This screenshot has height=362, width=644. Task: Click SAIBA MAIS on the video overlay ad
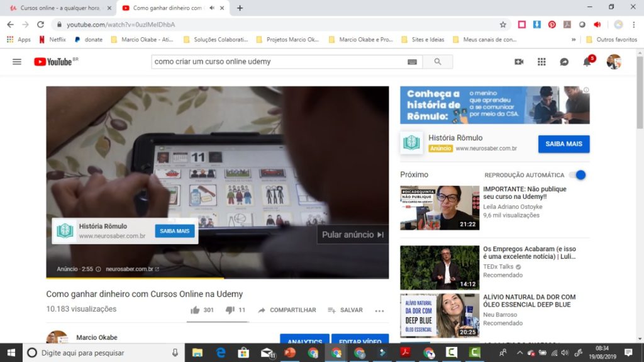pyautogui.click(x=175, y=231)
